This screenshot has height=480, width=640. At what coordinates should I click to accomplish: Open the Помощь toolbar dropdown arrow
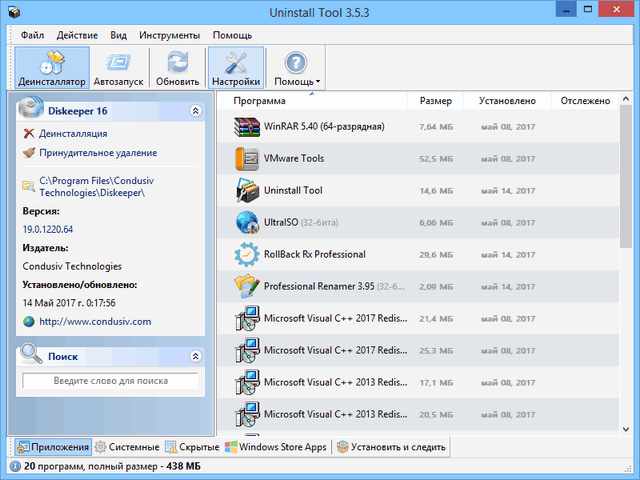(318, 82)
